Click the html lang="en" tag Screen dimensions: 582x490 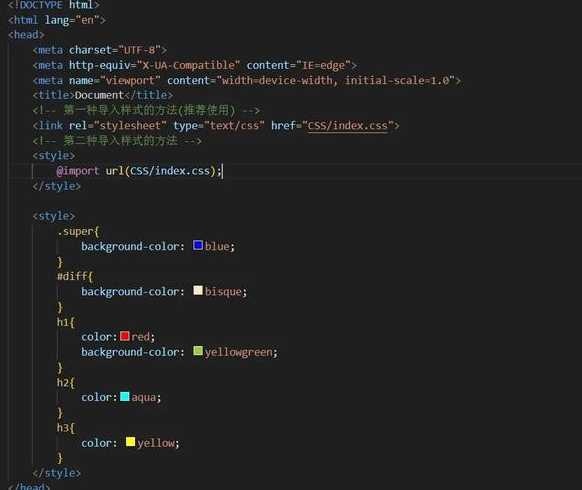click(57, 20)
